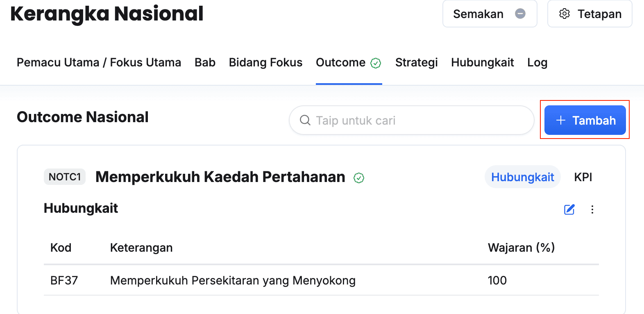Click the green checkmark beside Outcome tab
Image resolution: width=644 pixels, height=314 pixels.
click(x=376, y=63)
